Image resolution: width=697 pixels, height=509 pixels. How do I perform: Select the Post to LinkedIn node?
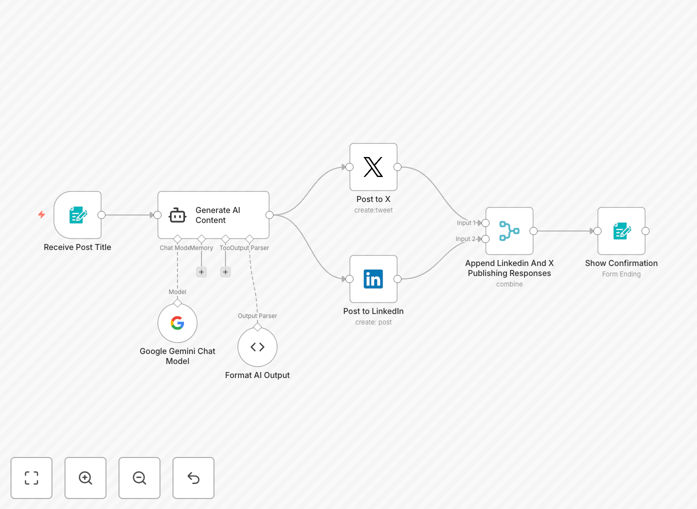coord(373,279)
